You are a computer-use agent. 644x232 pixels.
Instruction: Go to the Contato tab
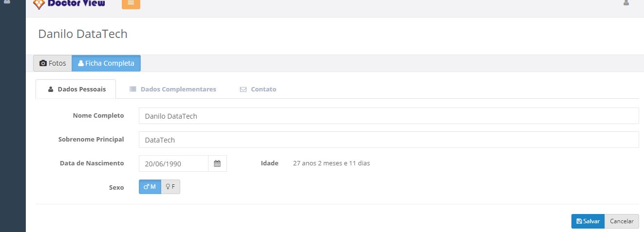(258, 89)
